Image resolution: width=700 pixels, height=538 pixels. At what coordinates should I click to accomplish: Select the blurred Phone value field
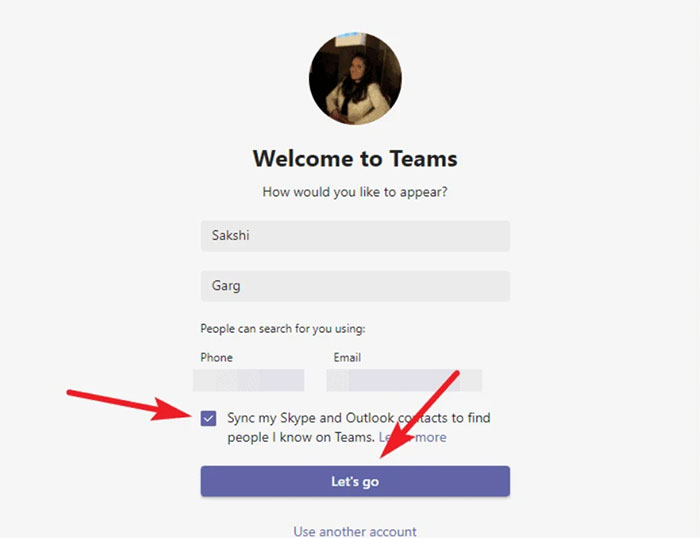tap(249, 380)
